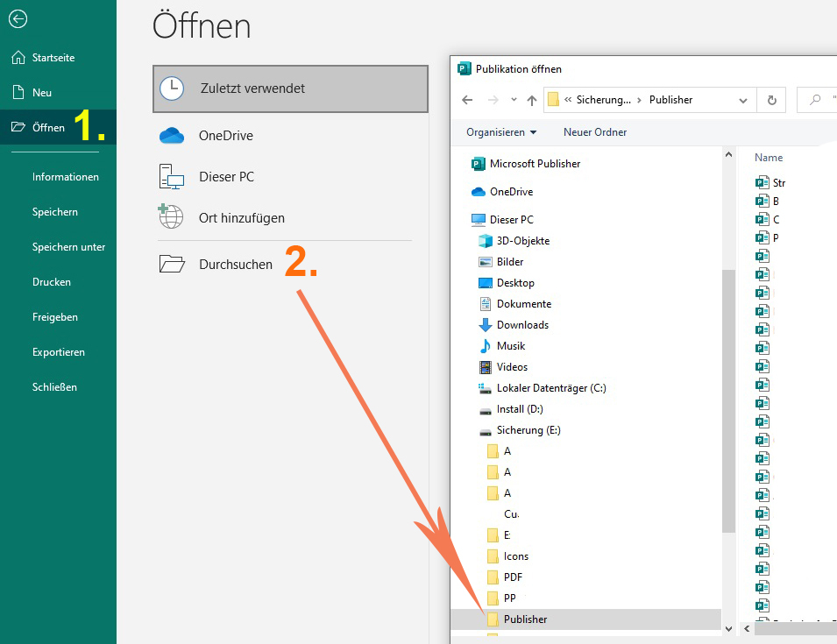
Task: Select Exportieren in the sidebar
Action: click(x=58, y=352)
